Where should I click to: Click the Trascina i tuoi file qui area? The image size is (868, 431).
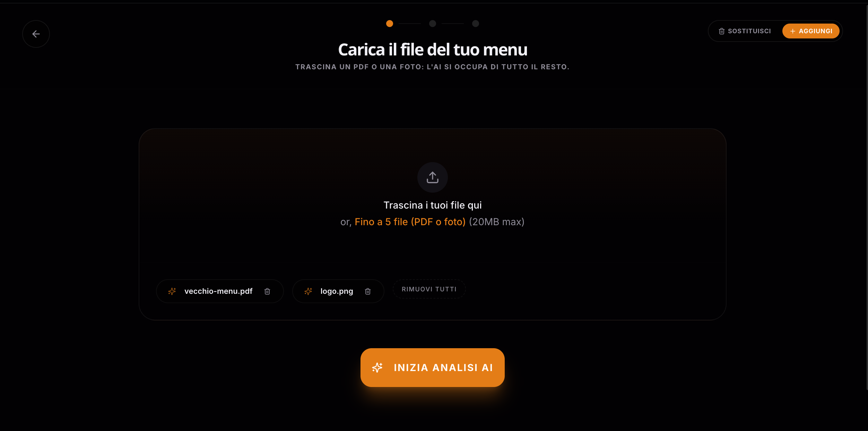[x=433, y=205]
